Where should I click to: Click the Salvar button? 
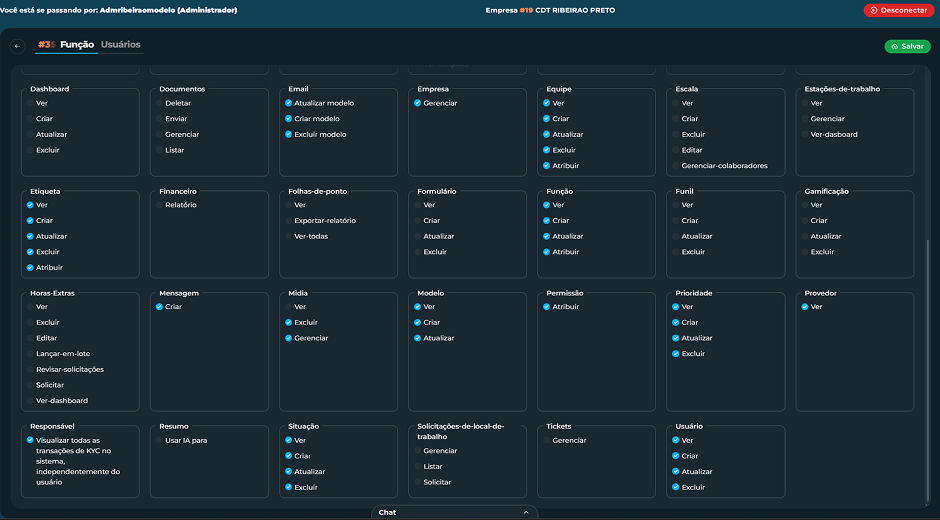(x=907, y=46)
